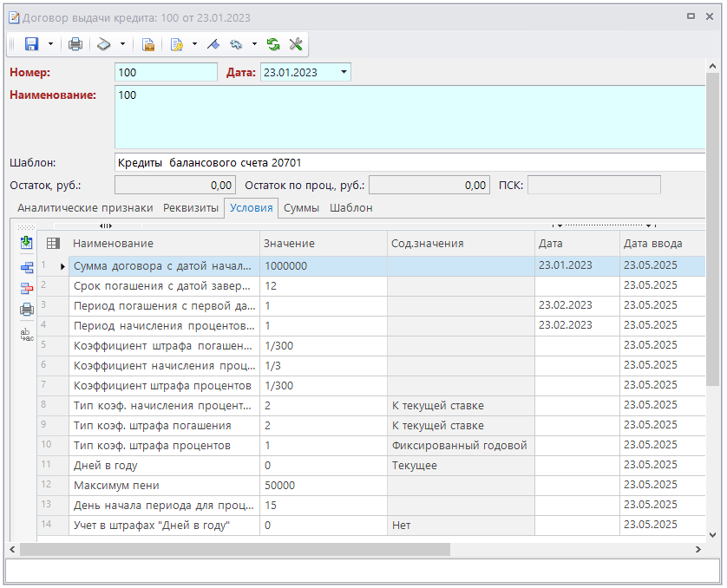727x588 pixels.
Task: Open settings with the wrench and screwdriver icon
Action: 295,44
